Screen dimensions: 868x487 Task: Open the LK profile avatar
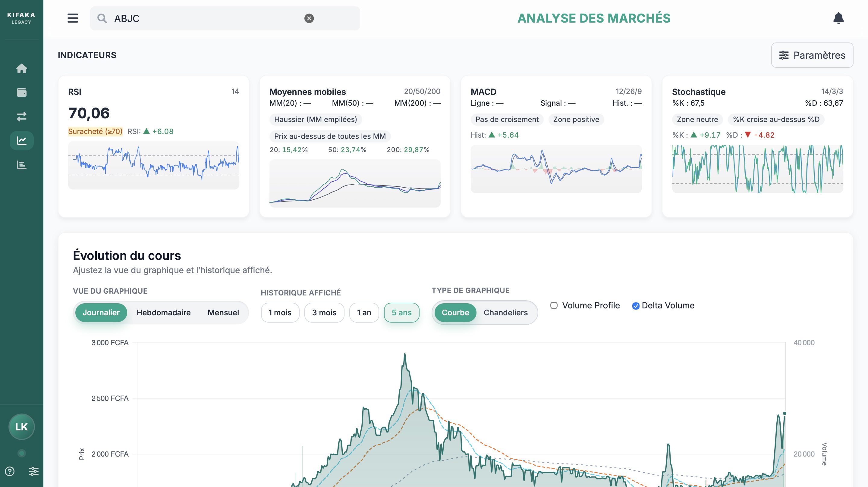22,427
